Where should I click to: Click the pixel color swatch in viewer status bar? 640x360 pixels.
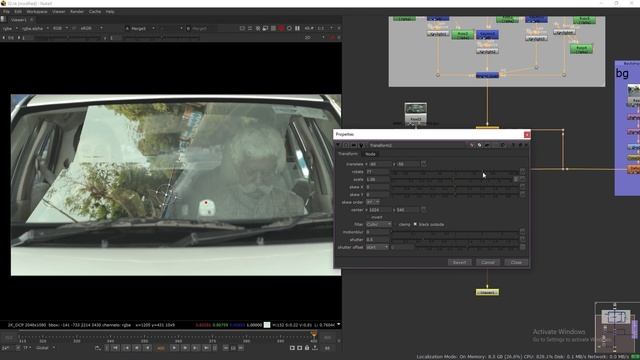pos(267,325)
